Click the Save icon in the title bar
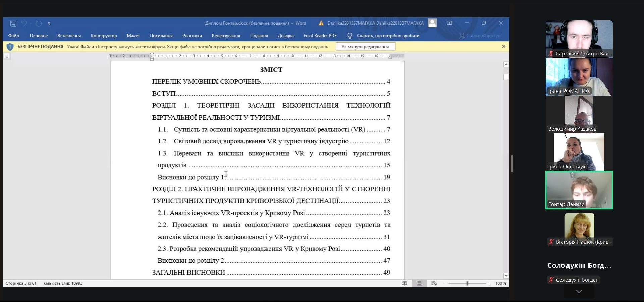The image size is (644, 302). pyautogui.click(x=13, y=23)
